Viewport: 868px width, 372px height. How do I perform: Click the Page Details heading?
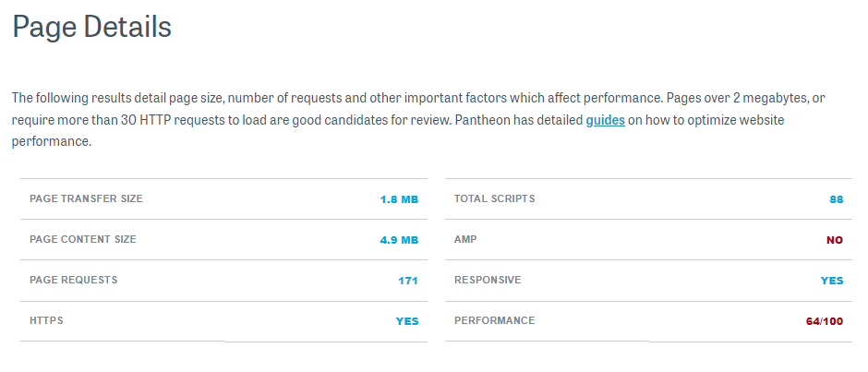tap(91, 27)
